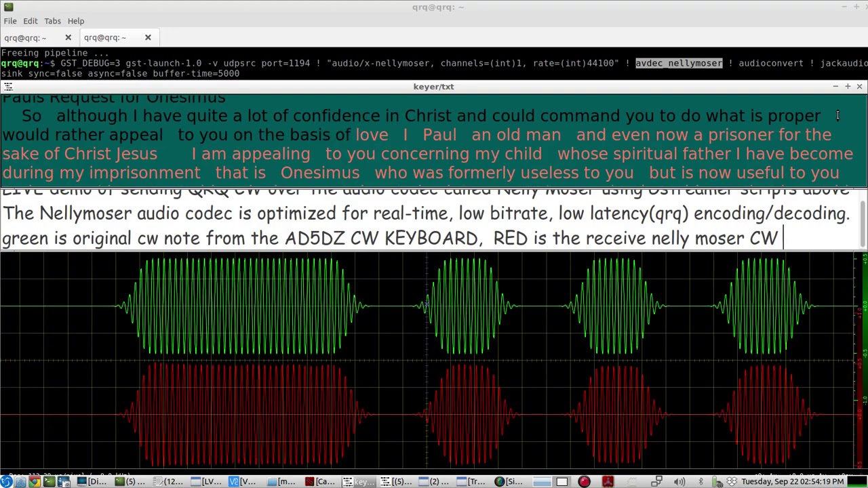Click 'AD5DZ CW KEYBOARD' in the text
Screen dimensions: 868x488
point(381,238)
